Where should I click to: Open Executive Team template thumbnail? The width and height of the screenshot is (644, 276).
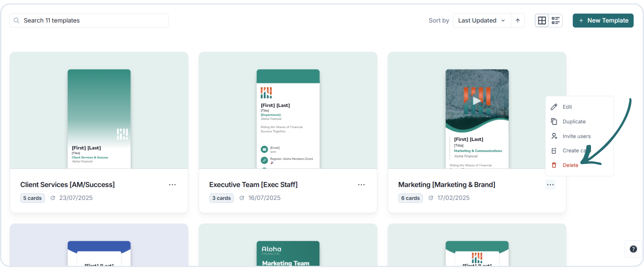click(288, 119)
